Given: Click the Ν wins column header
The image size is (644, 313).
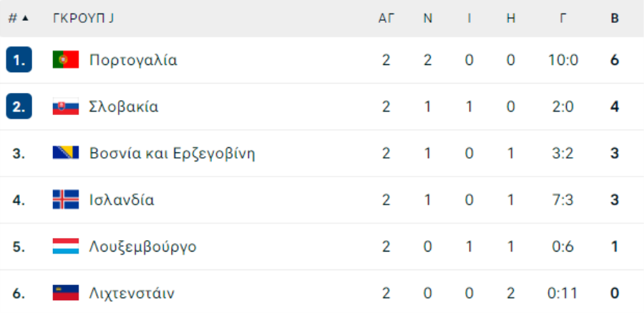Looking at the screenshot, I should (428, 19).
